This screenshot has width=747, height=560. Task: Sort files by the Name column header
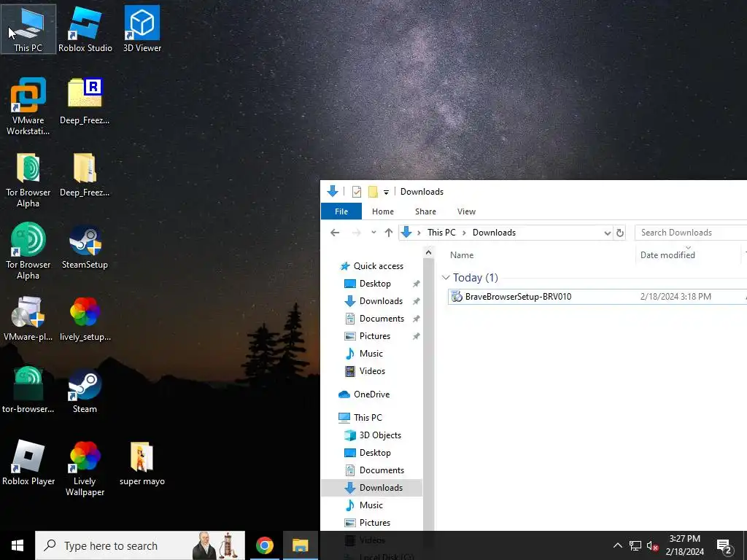(462, 254)
